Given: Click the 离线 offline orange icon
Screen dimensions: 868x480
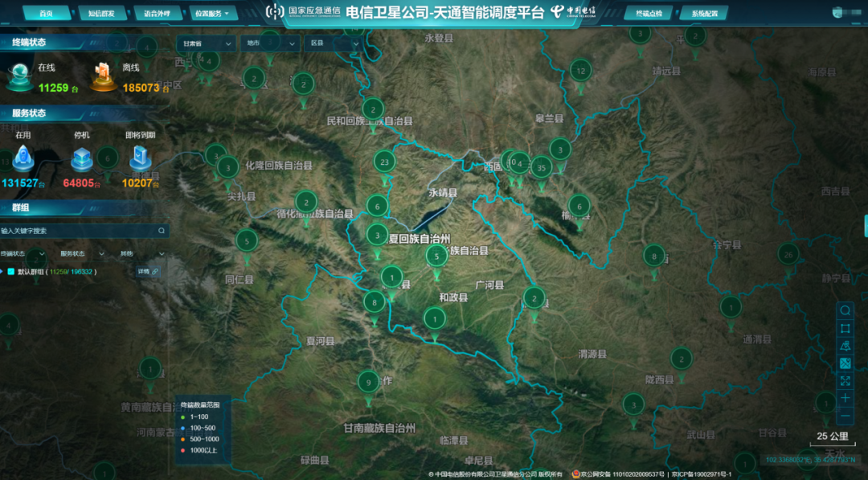Looking at the screenshot, I should click(x=103, y=77).
